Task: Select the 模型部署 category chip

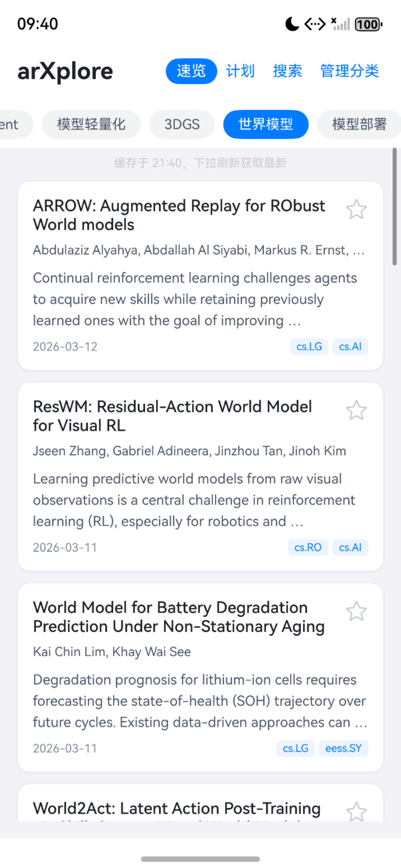Action: [359, 124]
